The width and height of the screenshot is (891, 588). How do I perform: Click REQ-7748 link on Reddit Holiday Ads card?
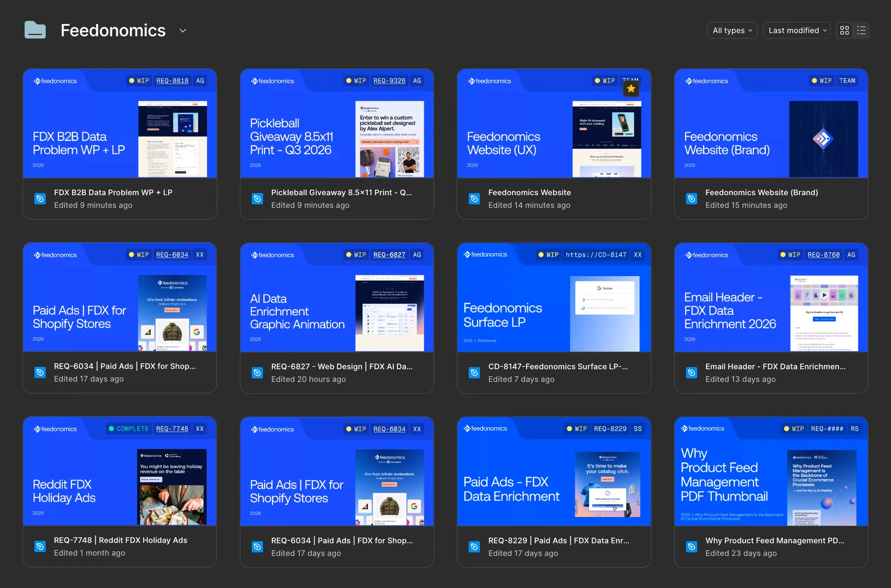(x=172, y=429)
